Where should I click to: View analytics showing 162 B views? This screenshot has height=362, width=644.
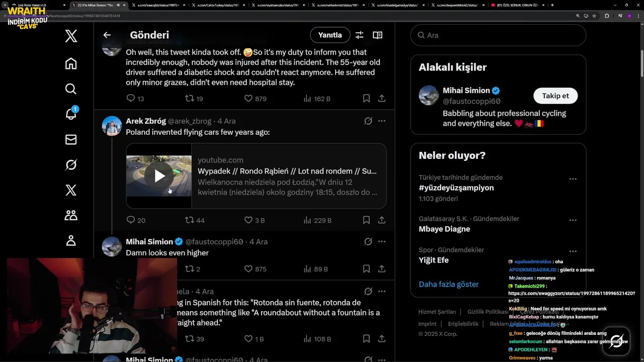click(x=317, y=99)
